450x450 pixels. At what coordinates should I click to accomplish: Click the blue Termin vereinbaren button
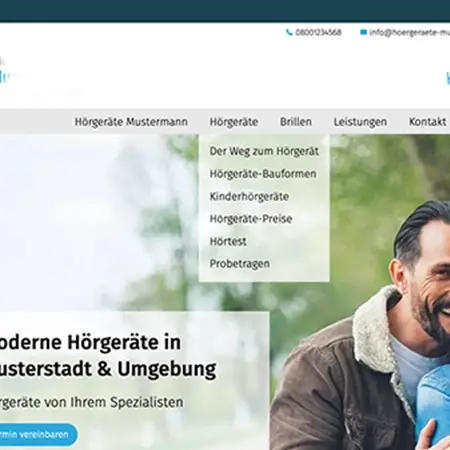(37, 435)
